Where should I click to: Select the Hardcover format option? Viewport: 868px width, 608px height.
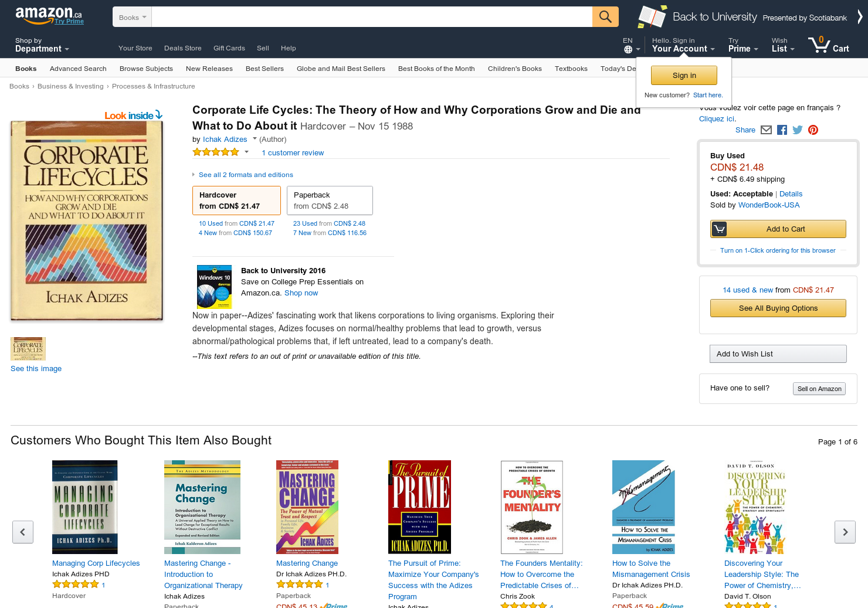pos(236,201)
